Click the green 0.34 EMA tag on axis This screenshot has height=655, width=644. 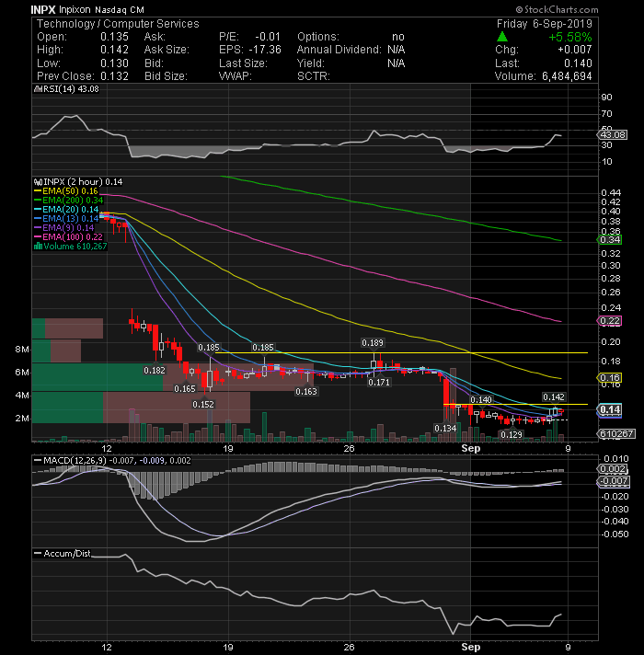pos(610,240)
